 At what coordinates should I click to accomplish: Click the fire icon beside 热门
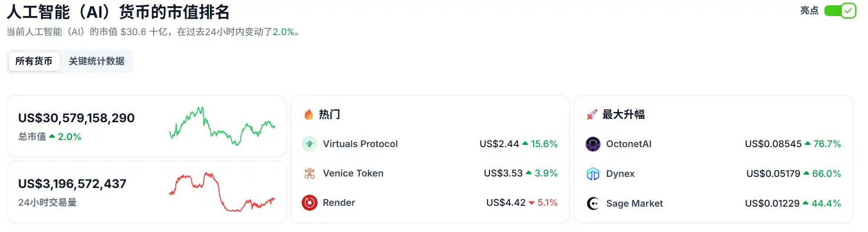(x=308, y=115)
